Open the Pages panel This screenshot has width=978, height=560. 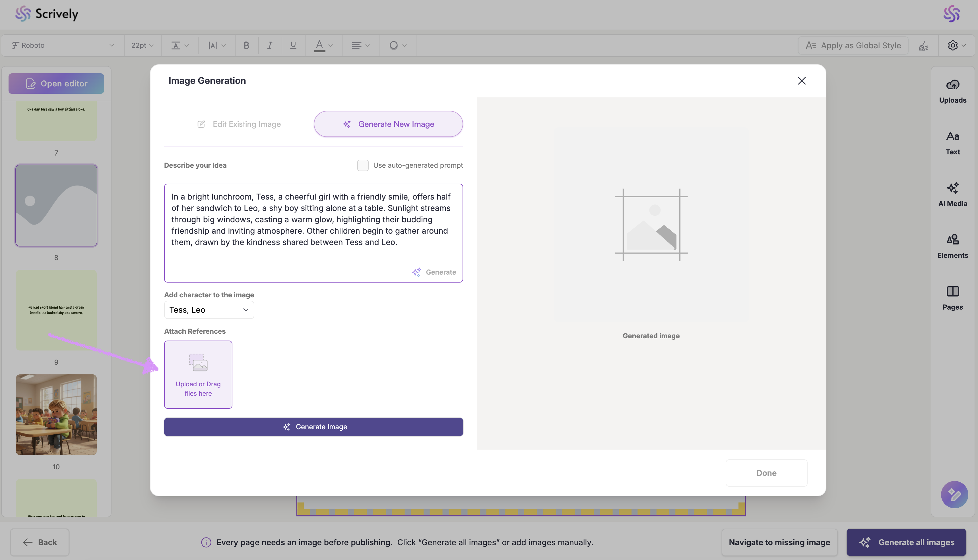point(952,298)
